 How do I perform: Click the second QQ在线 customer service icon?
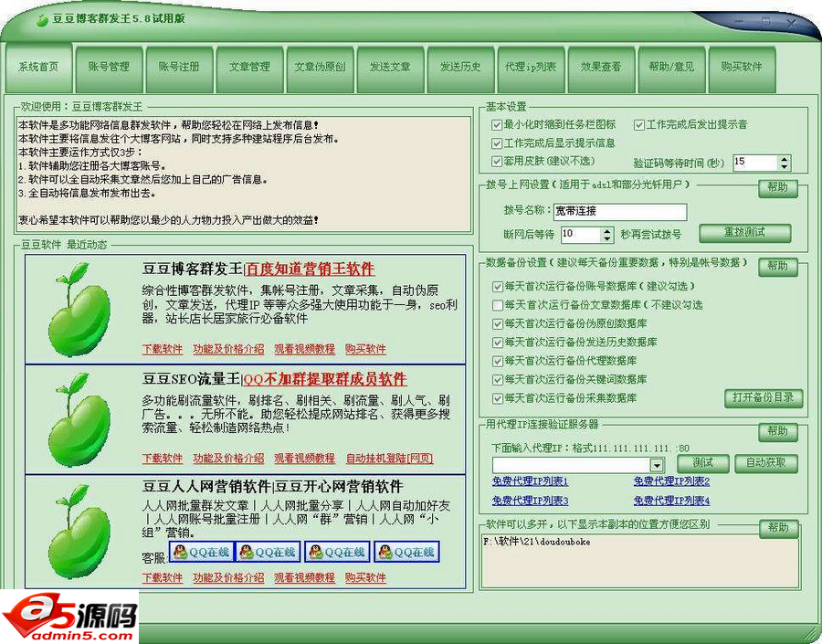click(268, 553)
